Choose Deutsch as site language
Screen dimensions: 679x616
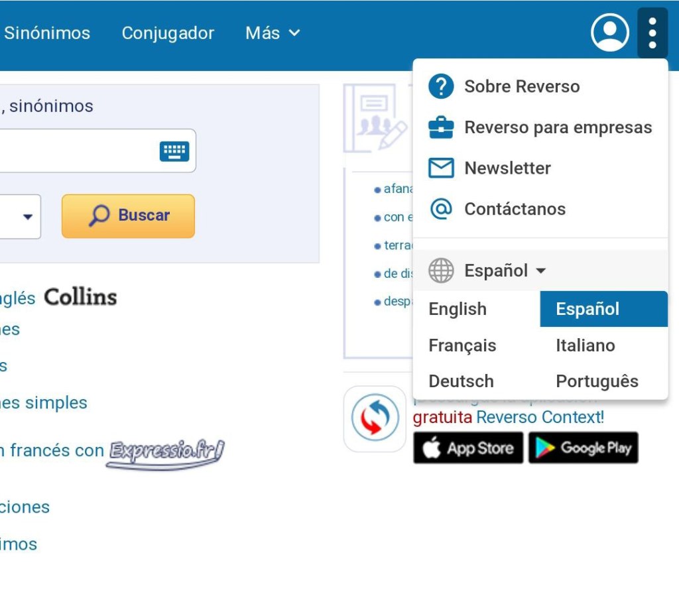[x=461, y=381]
